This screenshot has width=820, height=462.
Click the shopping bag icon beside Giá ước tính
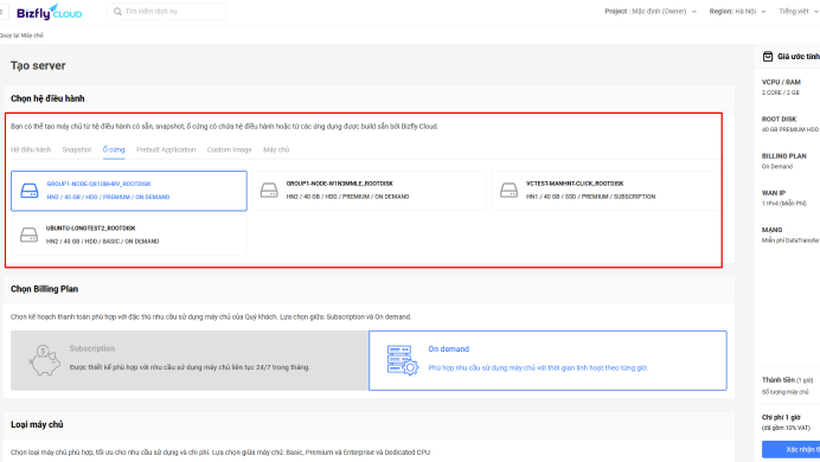[767, 57]
